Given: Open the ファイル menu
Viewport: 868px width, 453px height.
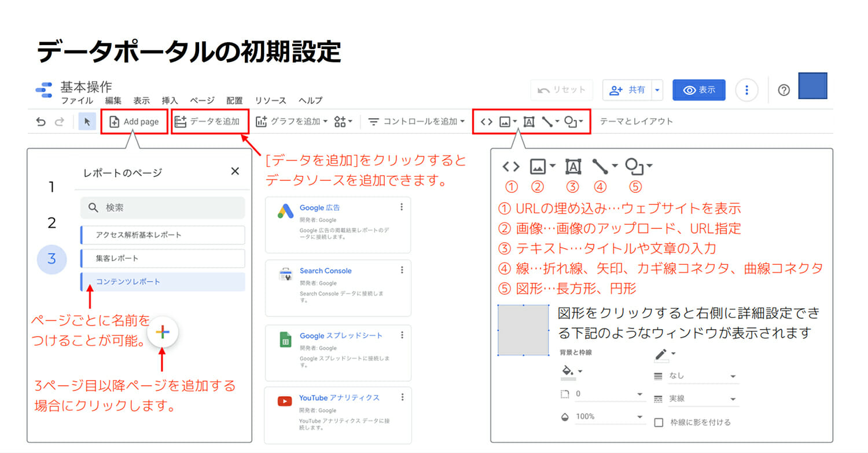Looking at the screenshot, I should pos(77,100).
